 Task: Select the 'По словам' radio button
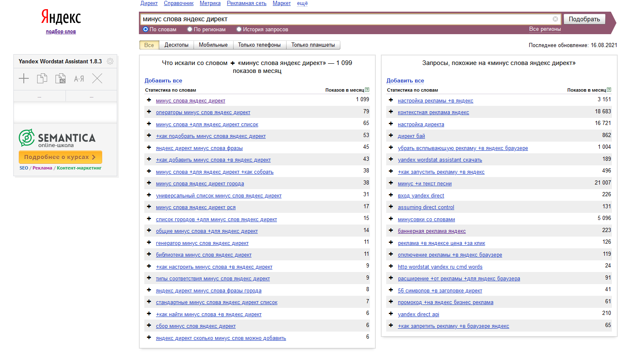[146, 29]
